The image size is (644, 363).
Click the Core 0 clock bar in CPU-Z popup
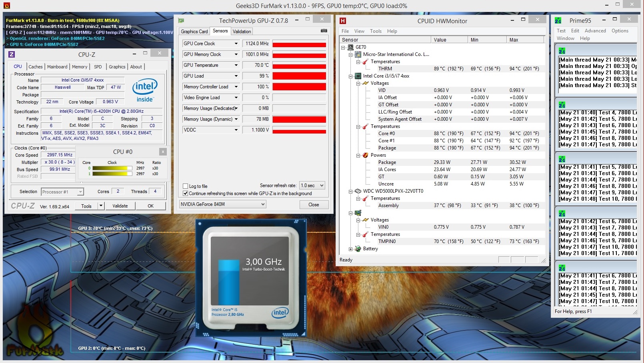[112, 168]
